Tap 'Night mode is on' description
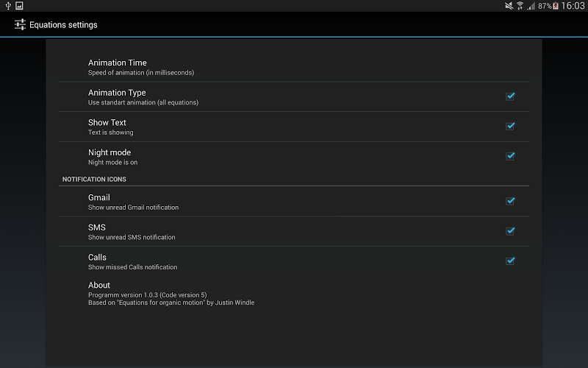This screenshot has width=588, height=368. (113, 162)
